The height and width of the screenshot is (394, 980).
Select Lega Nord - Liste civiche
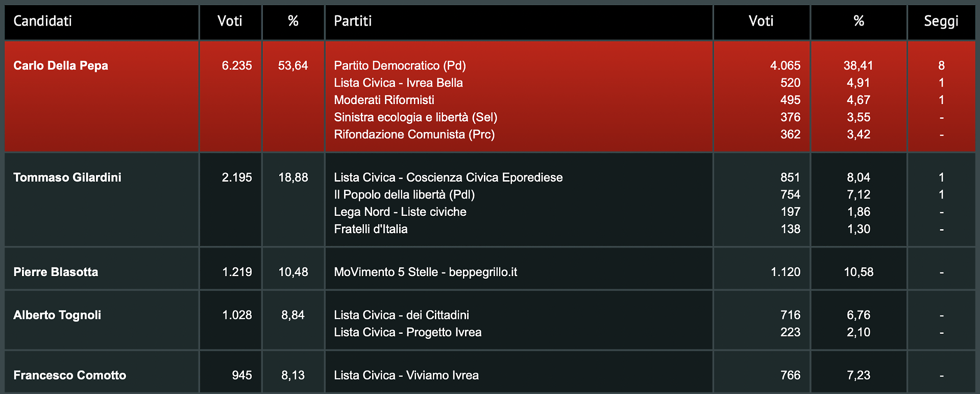tap(400, 212)
